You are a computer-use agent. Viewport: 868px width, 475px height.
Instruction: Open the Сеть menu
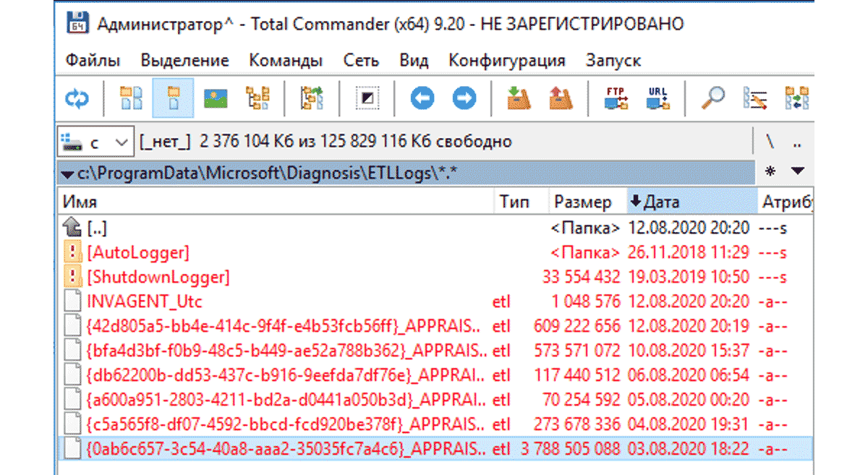click(361, 60)
